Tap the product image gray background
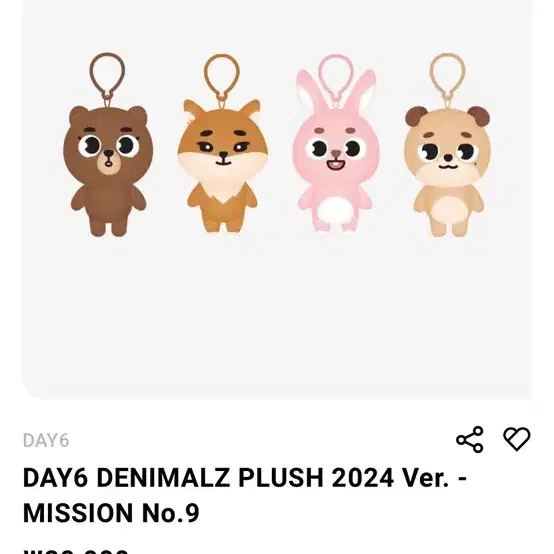The width and height of the screenshot is (554, 554). tap(277, 311)
